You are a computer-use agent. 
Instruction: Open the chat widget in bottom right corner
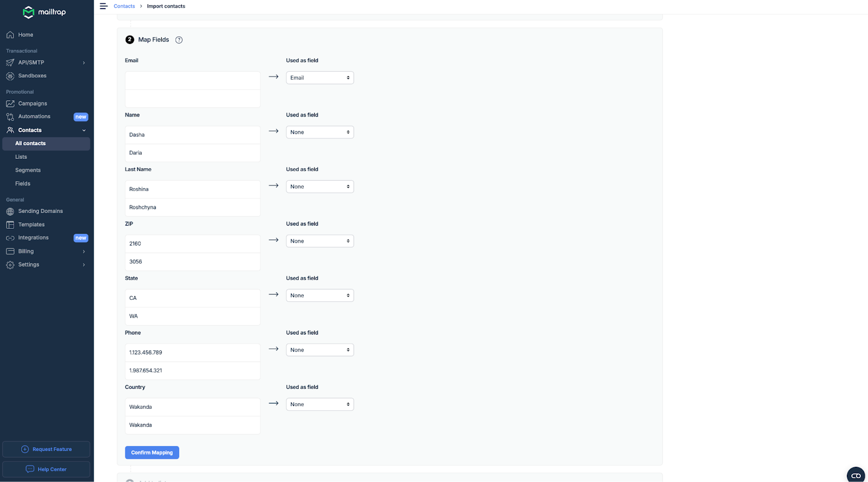point(856,475)
